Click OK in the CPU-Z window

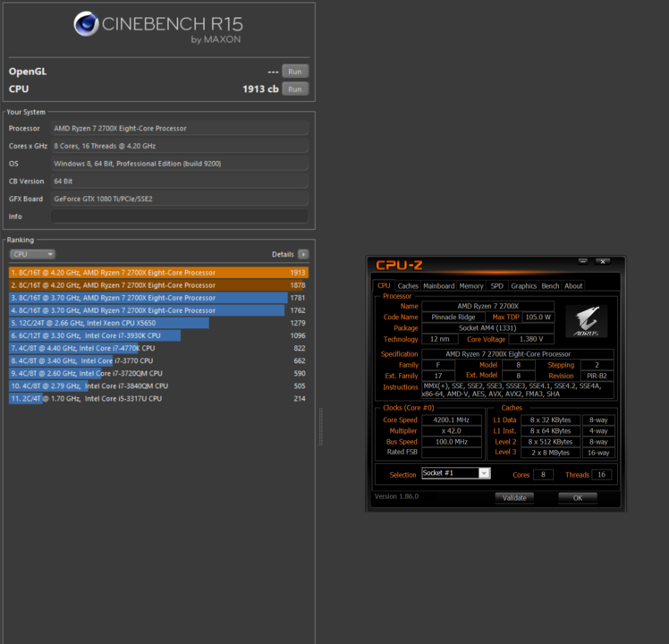tap(577, 497)
